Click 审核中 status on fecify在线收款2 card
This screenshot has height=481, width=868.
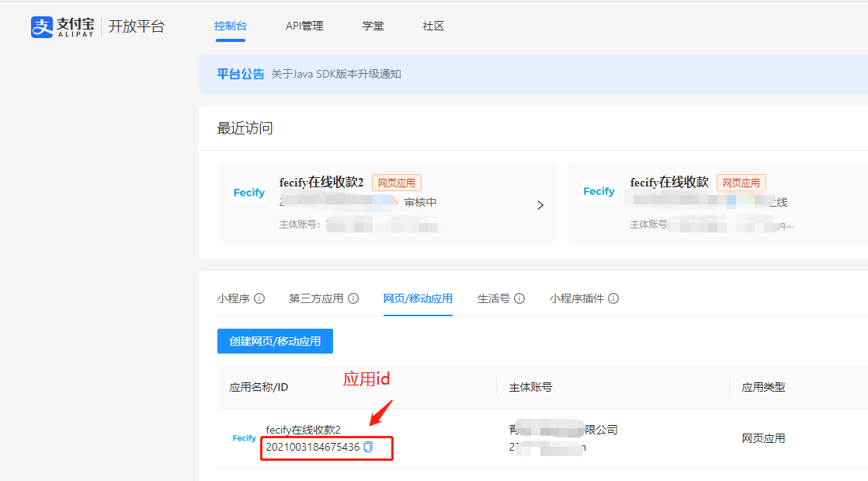pos(420,202)
